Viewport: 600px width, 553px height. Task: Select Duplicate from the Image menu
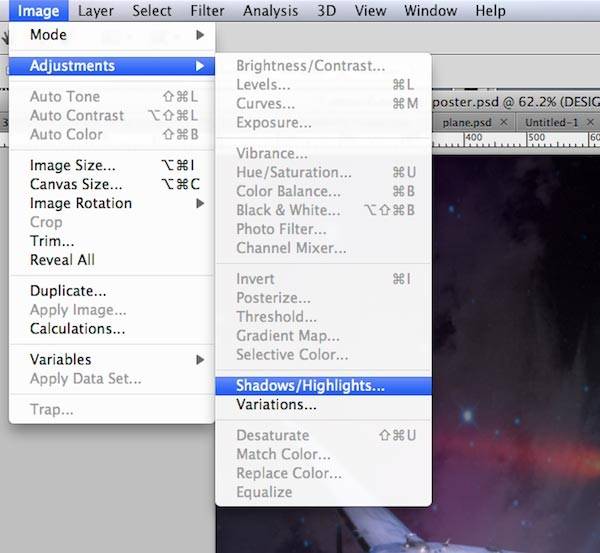tap(68, 291)
